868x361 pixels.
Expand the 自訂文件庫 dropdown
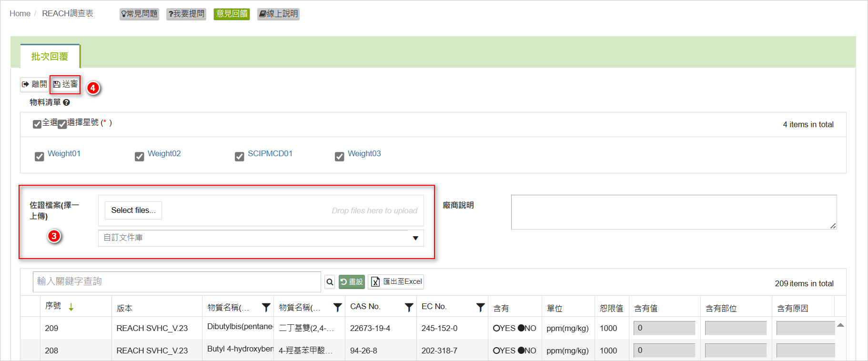(415, 238)
